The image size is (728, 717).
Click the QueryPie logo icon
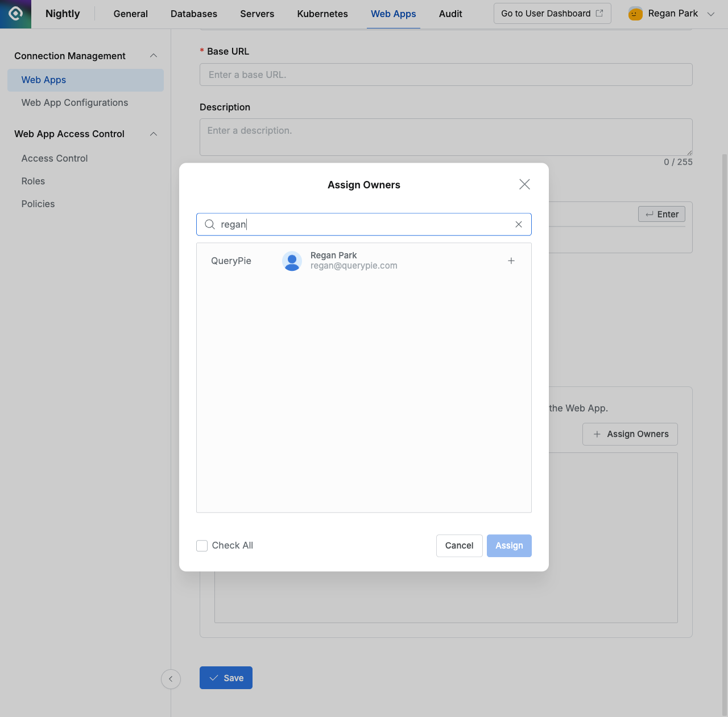click(x=15, y=14)
